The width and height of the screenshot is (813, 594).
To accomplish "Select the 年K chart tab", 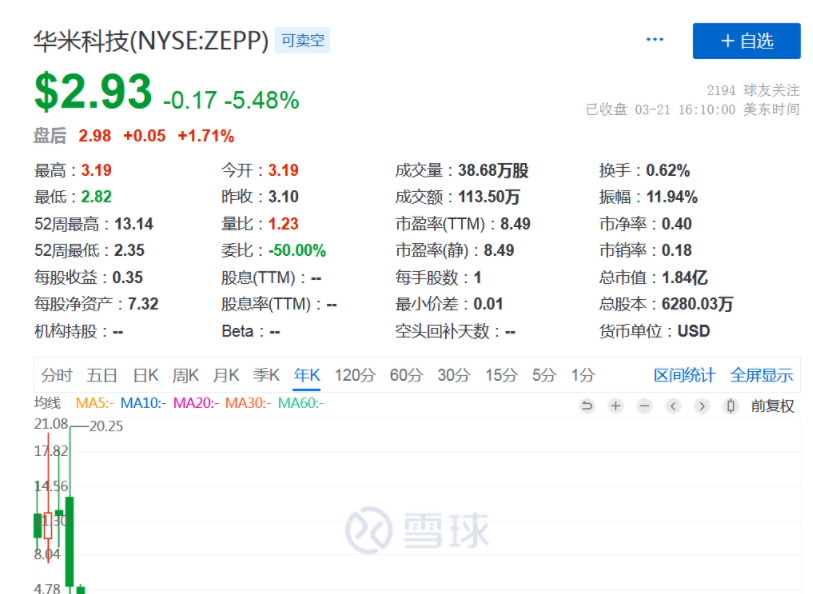I will (306, 375).
